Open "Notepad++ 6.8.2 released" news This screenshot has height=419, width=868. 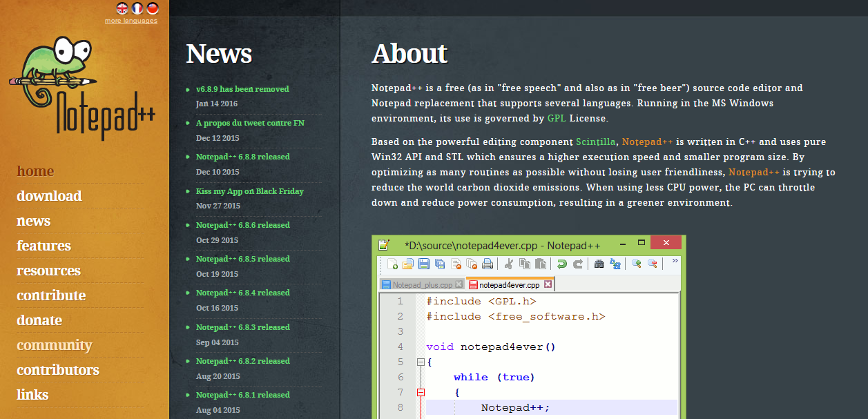243,361
